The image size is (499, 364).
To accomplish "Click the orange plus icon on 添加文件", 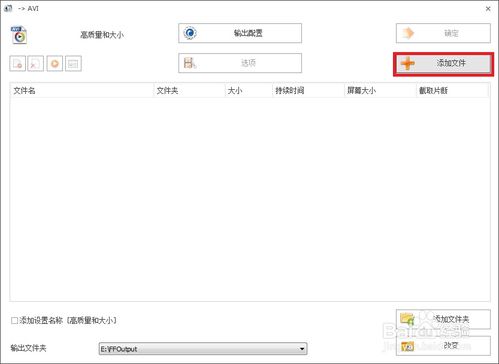I will 407,63.
